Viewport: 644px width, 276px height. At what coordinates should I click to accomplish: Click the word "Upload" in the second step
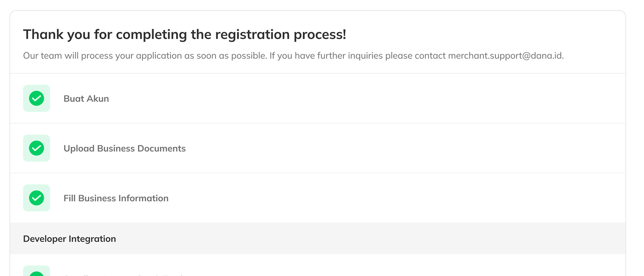79,148
